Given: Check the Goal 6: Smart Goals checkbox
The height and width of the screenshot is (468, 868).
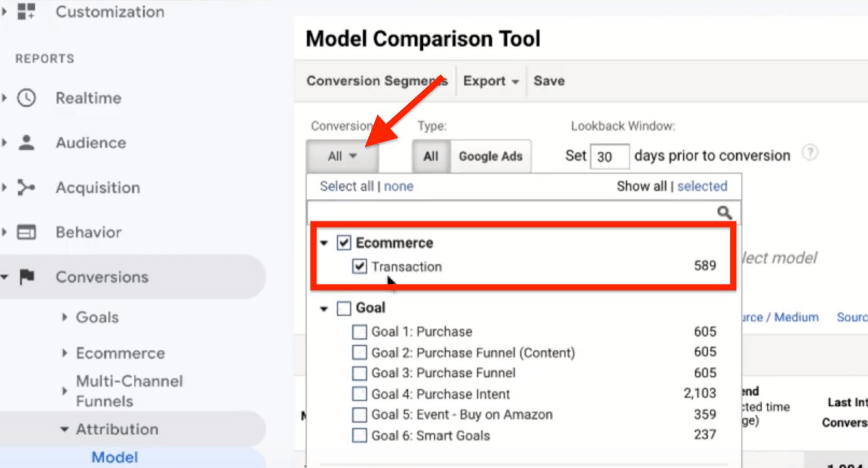Looking at the screenshot, I should click(x=360, y=435).
